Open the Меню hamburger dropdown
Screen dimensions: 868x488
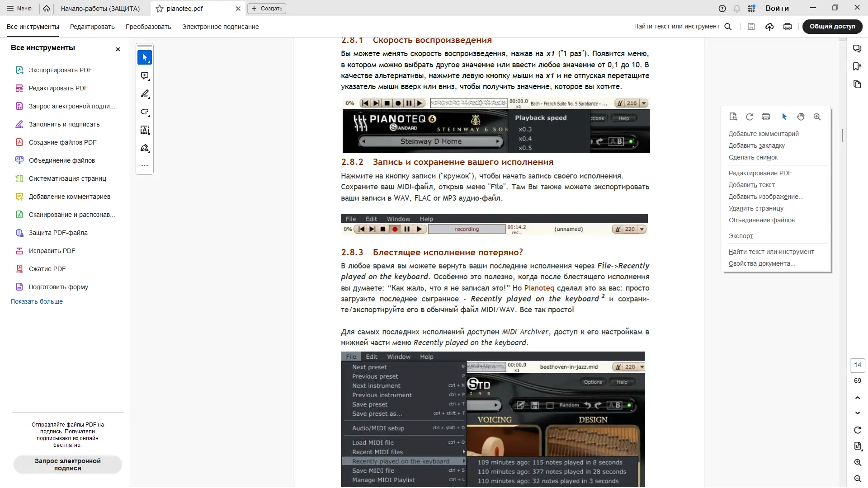(19, 9)
